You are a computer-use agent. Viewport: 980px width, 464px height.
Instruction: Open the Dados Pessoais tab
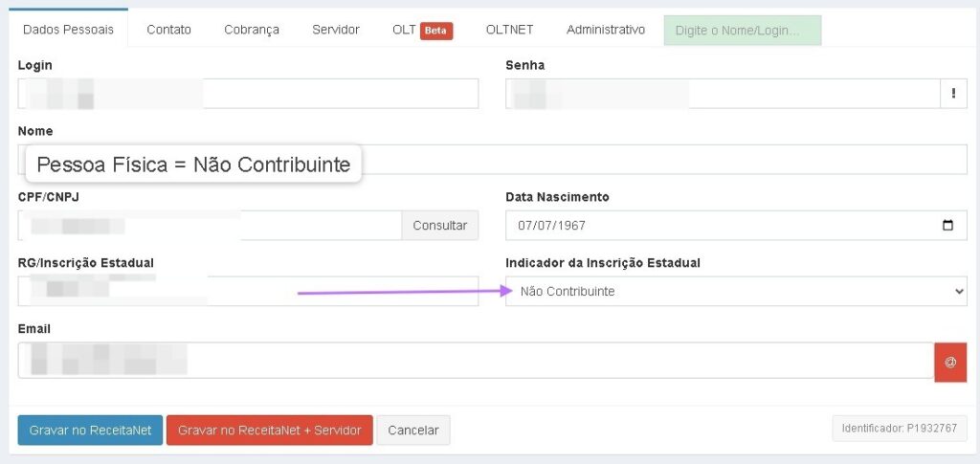pos(68,30)
